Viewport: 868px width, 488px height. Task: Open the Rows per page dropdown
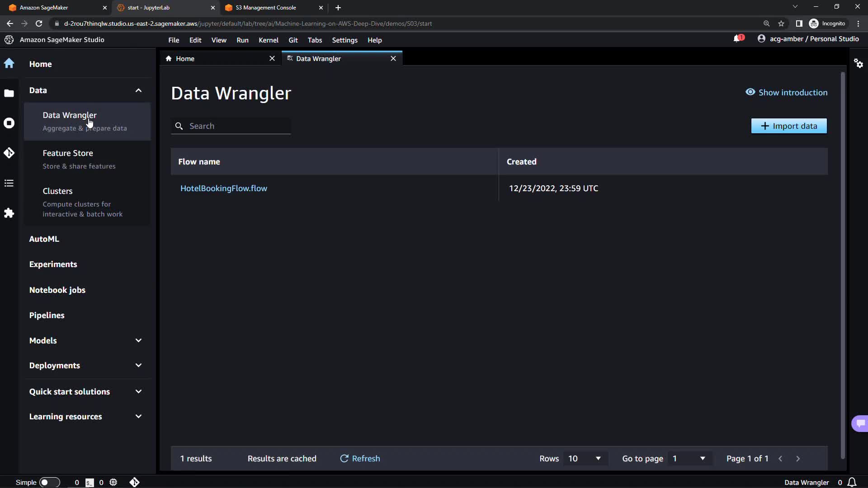click(584, 459)
